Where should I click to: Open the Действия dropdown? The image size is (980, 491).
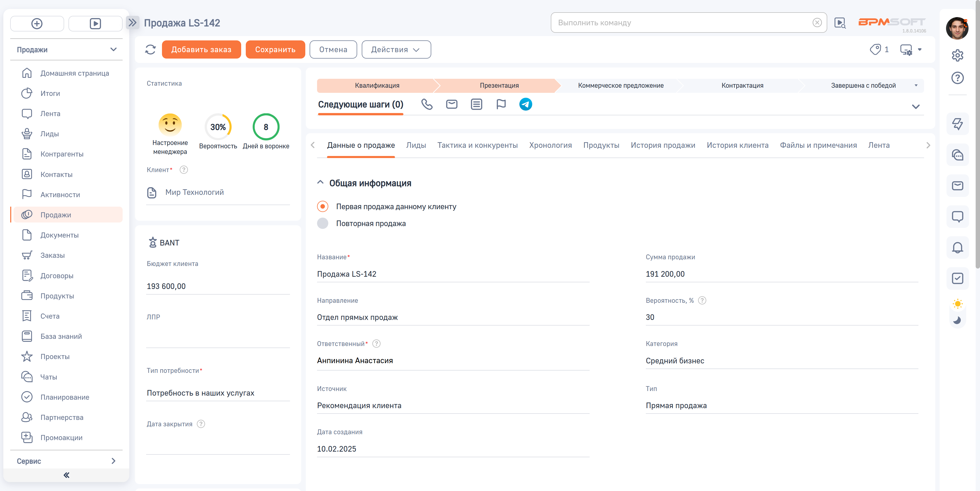tap(396, 50)
